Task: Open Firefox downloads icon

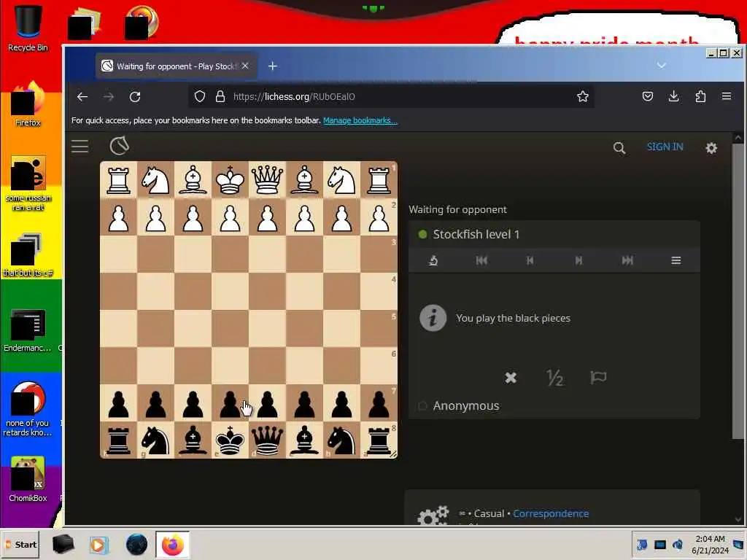Action: click(673, 97)
